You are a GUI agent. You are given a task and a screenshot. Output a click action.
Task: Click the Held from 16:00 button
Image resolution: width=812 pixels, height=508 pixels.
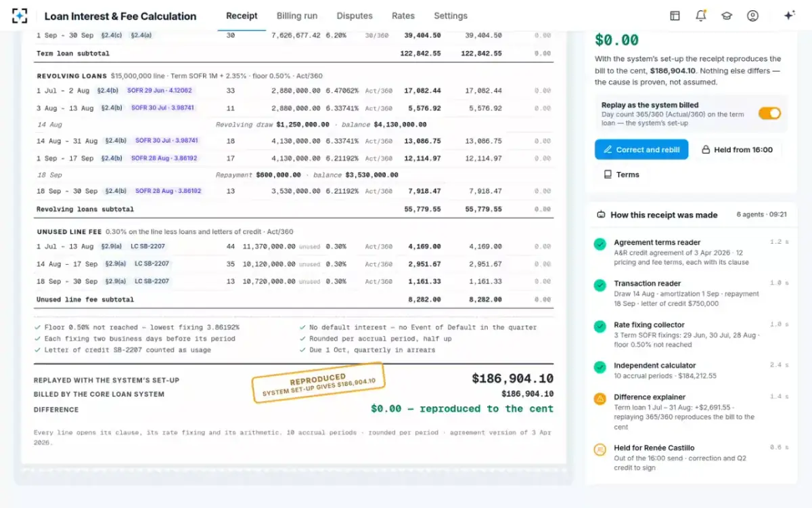coord(737,150)
